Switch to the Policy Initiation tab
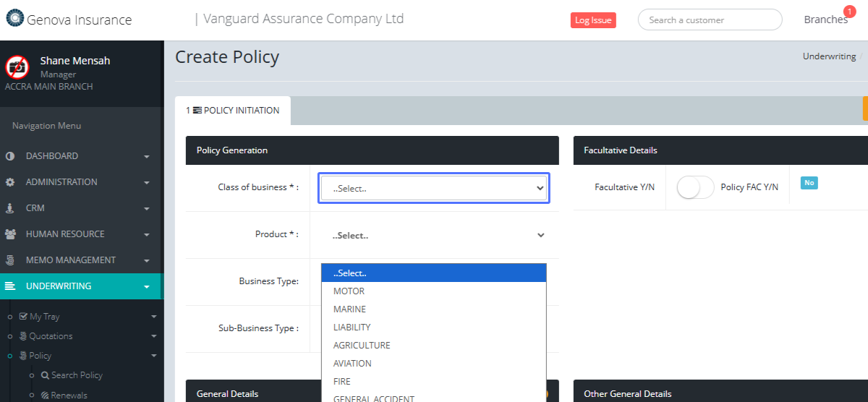 (233, 111)
